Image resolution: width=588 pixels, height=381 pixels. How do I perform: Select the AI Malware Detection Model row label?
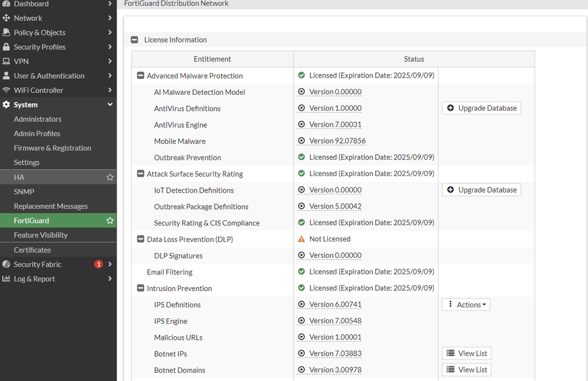click(x=200, y=92)
